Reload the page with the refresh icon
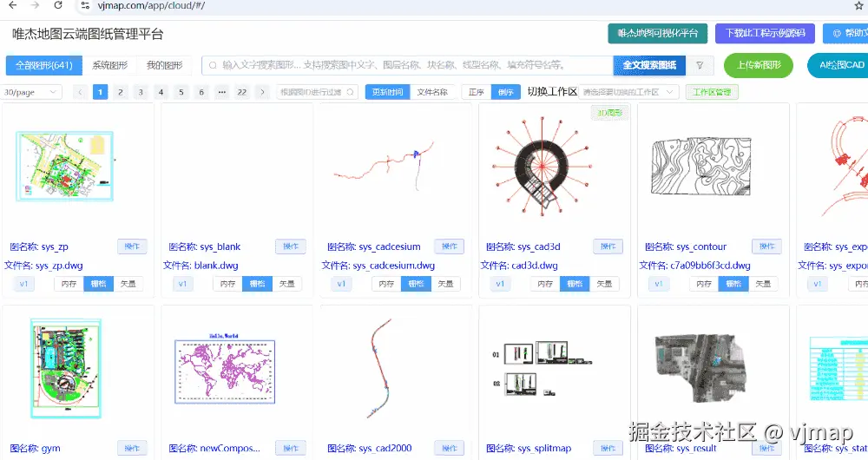 [x=57, y=5]
